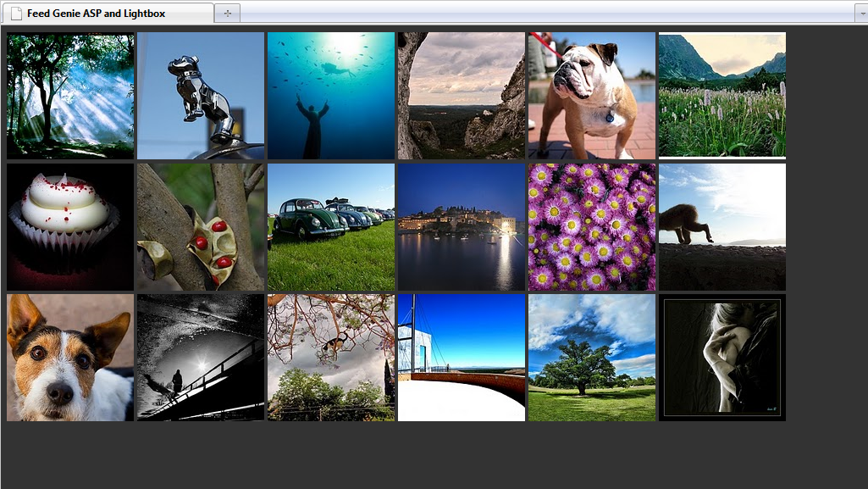This screenshot has width=868, height=489.
Task: View the underwater statue and diver photo
Action: pos(331,96)
